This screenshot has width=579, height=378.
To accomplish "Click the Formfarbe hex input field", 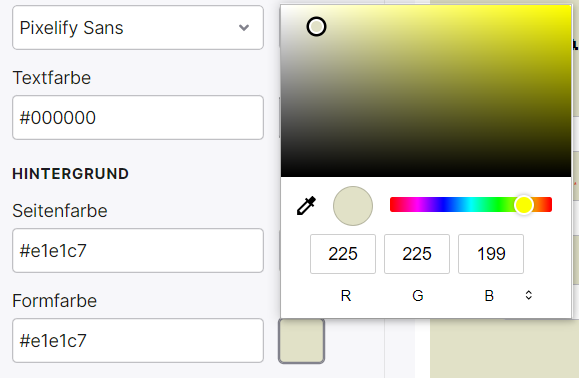I will (138, 341).
